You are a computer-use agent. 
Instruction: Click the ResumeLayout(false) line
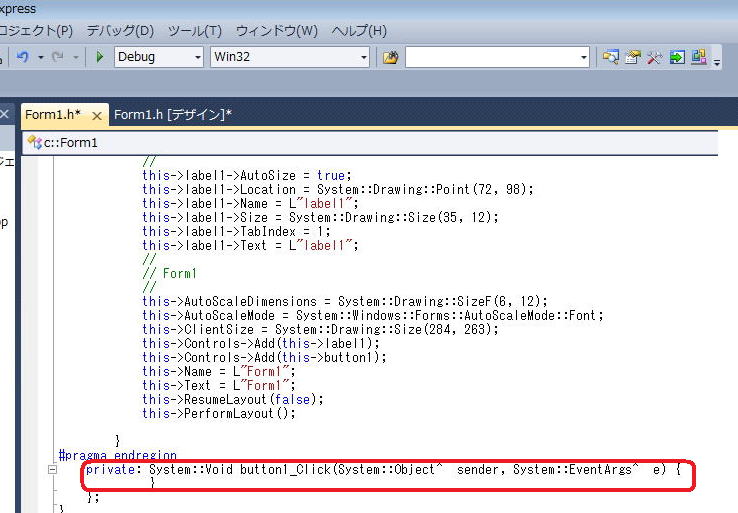[233, 400]
